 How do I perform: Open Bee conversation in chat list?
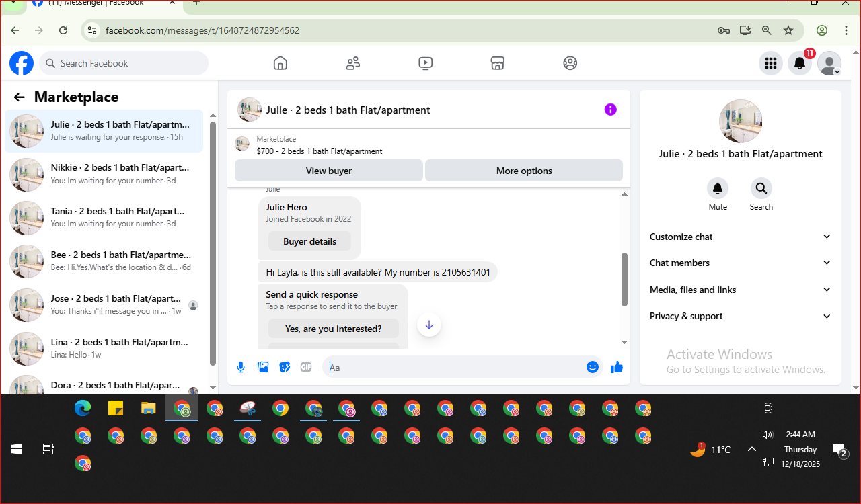(x=104, y=261)
